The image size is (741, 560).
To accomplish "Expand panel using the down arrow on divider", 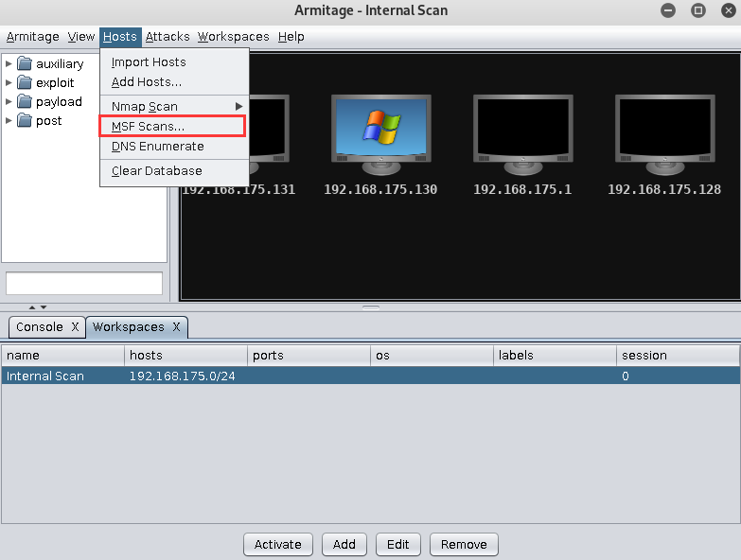I will pyautogui.click(x=44, y=306).
